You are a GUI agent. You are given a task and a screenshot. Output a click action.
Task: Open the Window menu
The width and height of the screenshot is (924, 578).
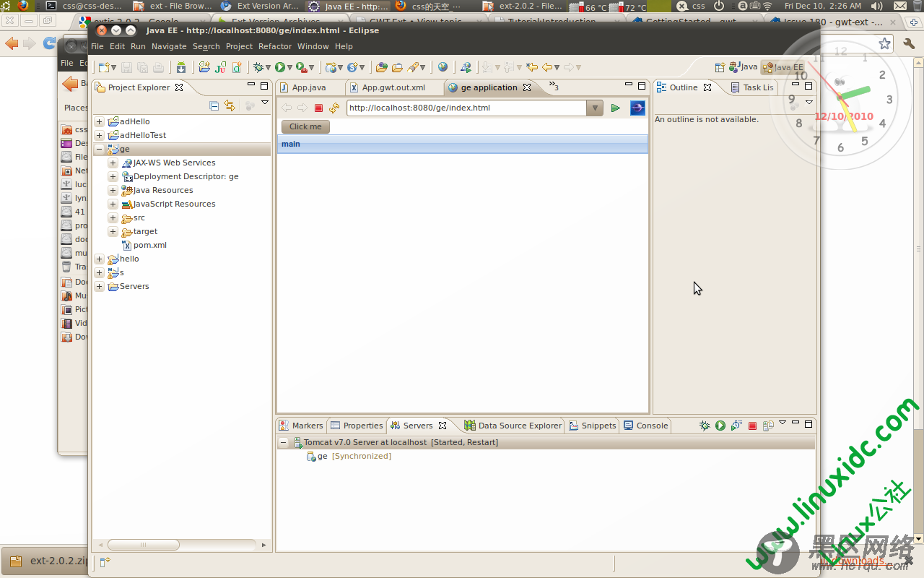click(313, 46)
